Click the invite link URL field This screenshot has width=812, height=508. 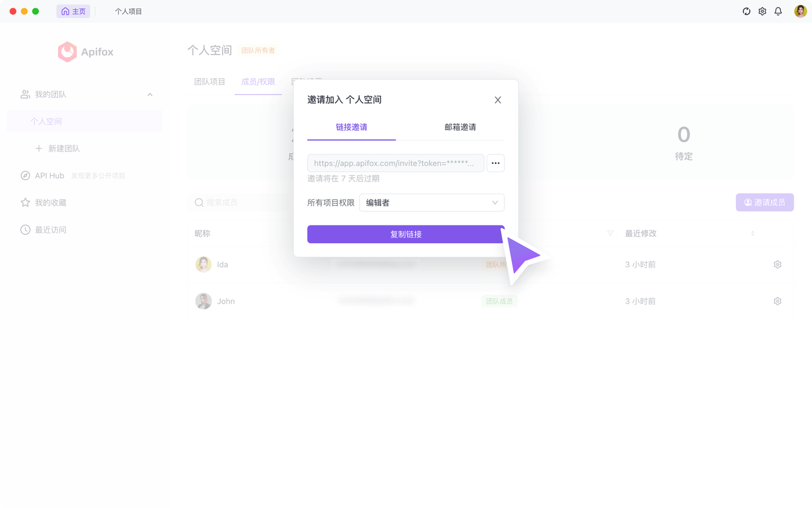tap(396, 163)
